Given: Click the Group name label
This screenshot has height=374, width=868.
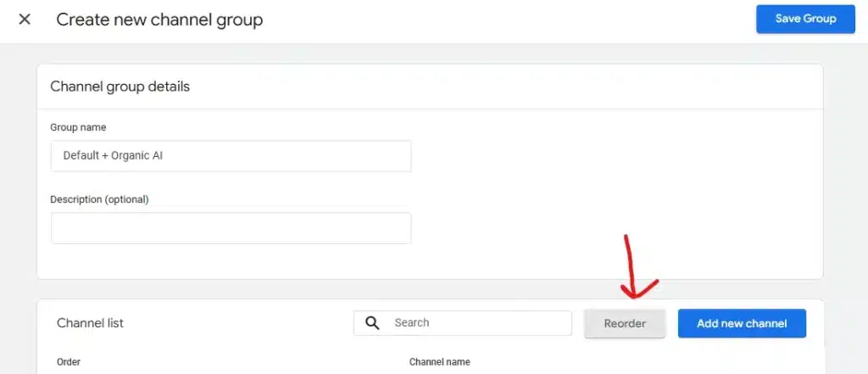Looking at the screenshot, I should point(78,127).
